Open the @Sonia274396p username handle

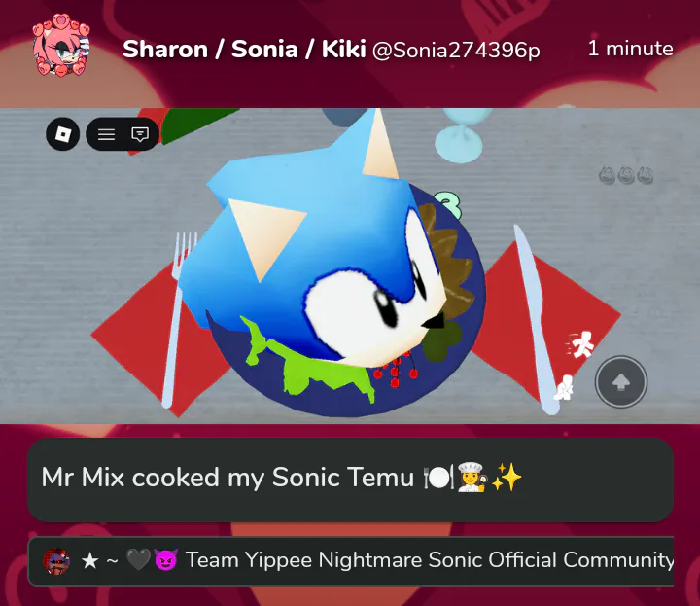coord(456,50)
